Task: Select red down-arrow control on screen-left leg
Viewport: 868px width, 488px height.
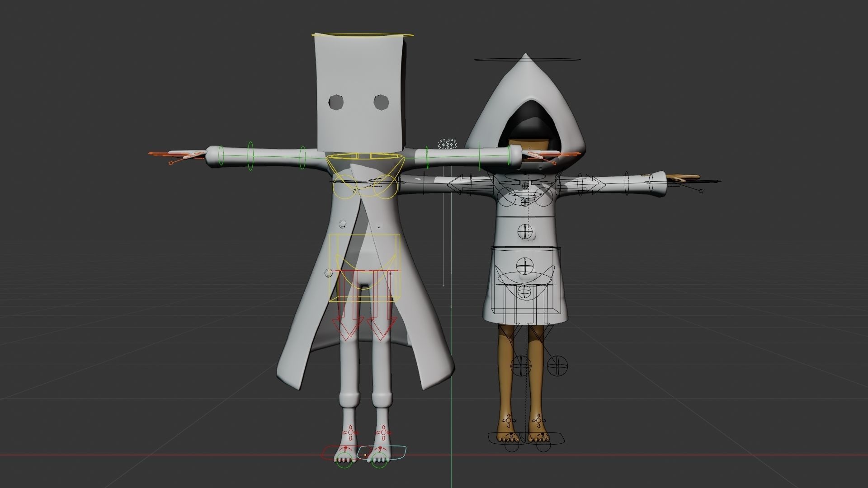Action: [348, 305]
